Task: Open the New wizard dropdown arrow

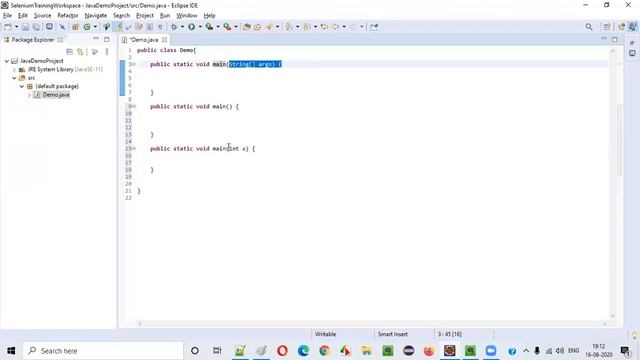Action: 16,27
